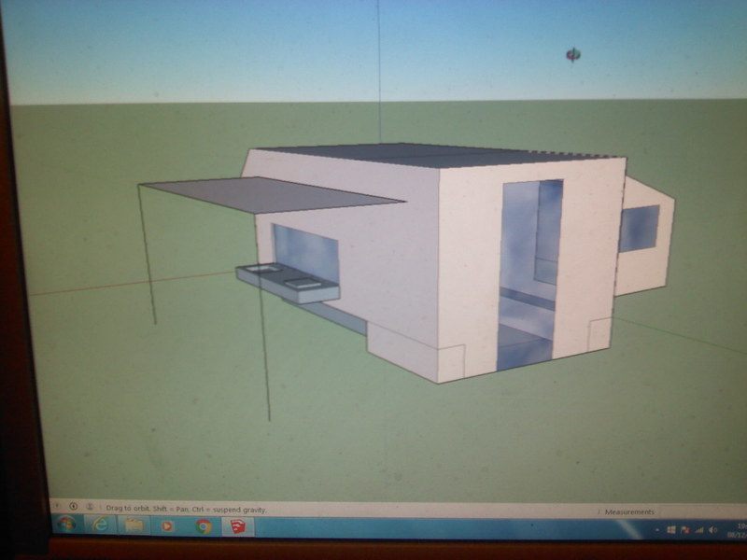Launch Internet Explorer from the taskbar

coord(100,525)
